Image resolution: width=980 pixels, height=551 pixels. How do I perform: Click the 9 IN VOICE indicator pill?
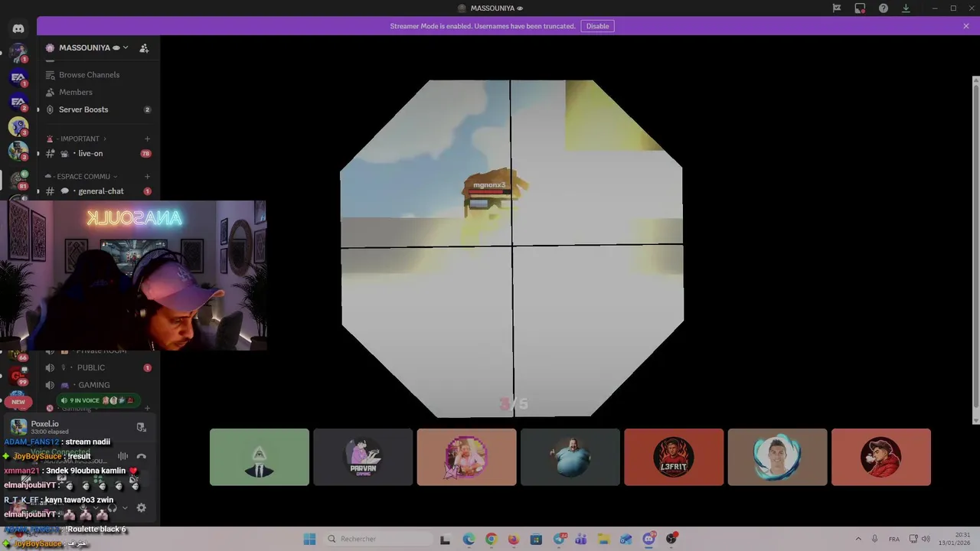[x=97, y=400]
